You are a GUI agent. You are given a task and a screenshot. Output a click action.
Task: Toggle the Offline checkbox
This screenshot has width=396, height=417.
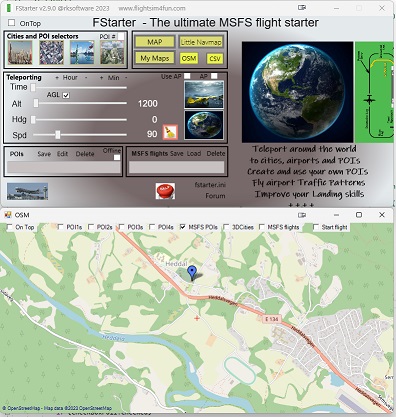117,157
